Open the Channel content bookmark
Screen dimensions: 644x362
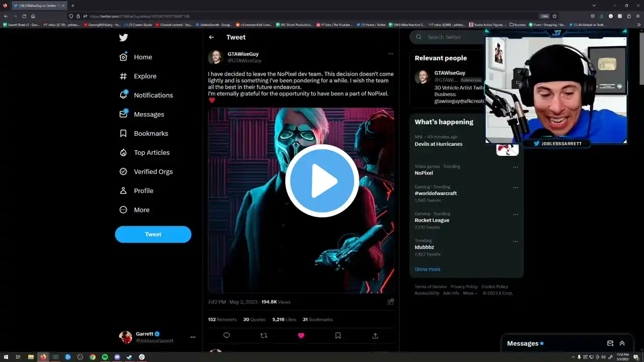click(174, 24)
